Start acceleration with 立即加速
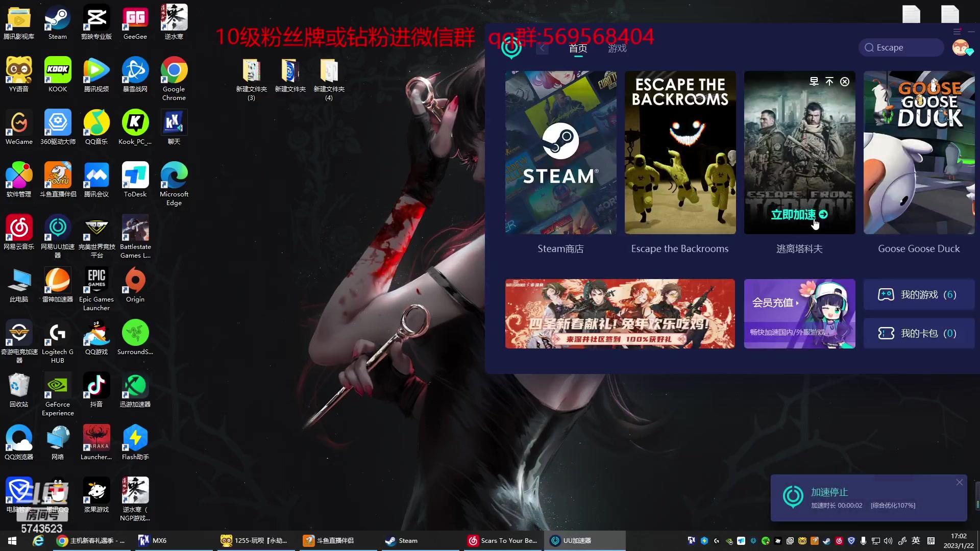This screenshot has width=980, height=551. 799,215
